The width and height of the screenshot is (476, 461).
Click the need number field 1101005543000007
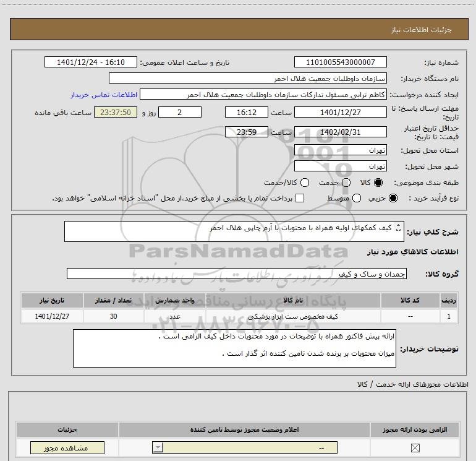pyautogui.click(x=340, y=62)
